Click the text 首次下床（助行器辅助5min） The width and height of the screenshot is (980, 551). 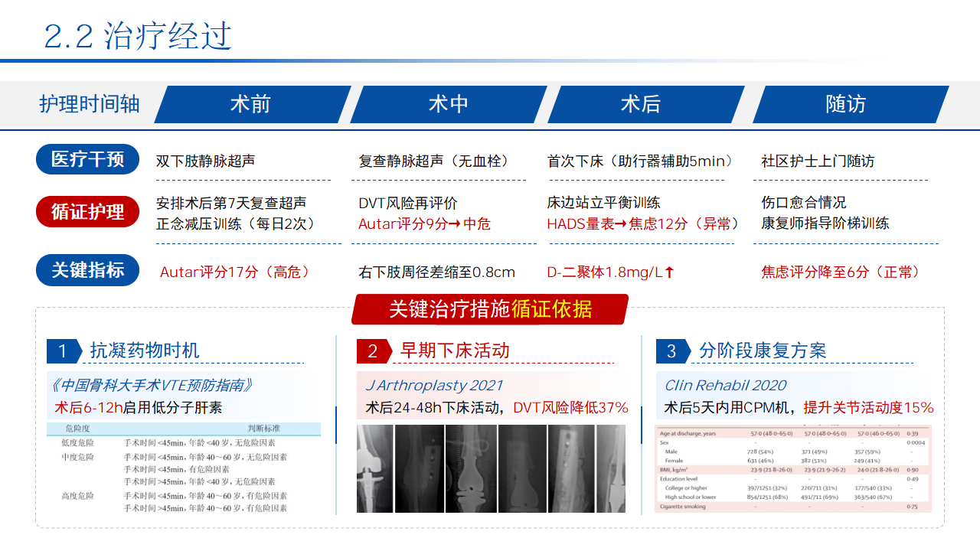(642, 161)
